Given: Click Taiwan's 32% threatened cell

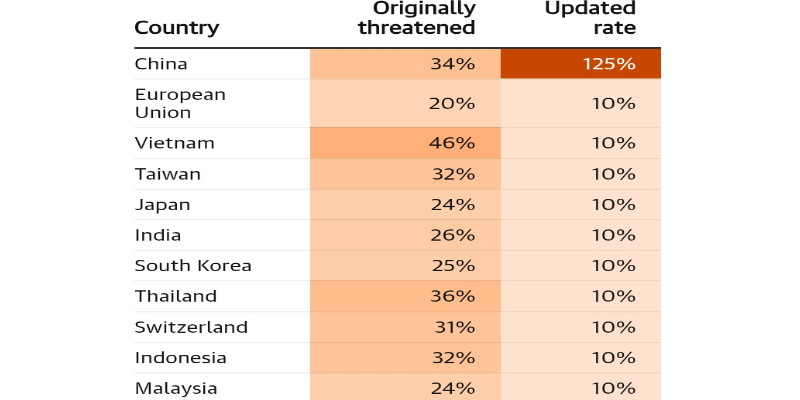Looking at the screenshot, I should pyautogui.click(x=405, y=174).
